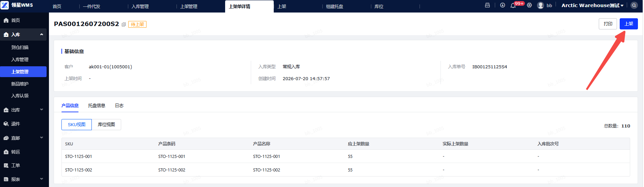Viewport: 644px width, 187px height.
Task: Select the 产品信息 tab
Action: (x=70, y=106)
